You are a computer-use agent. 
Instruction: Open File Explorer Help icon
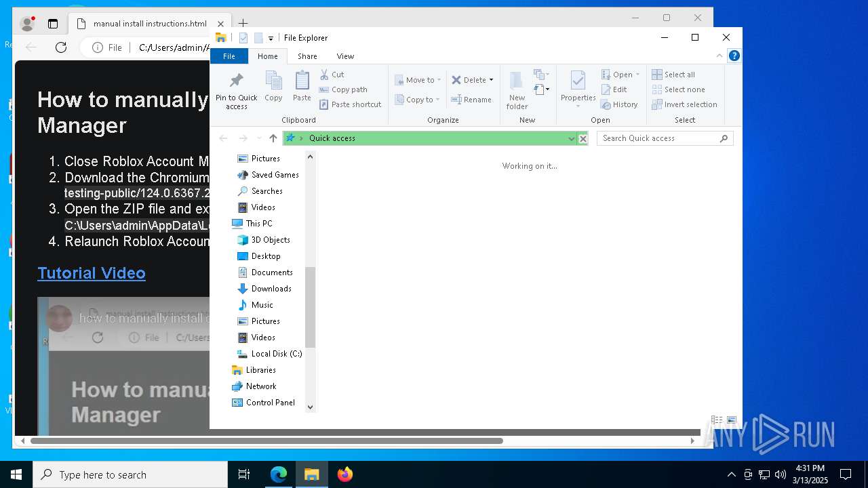[734, 56]
